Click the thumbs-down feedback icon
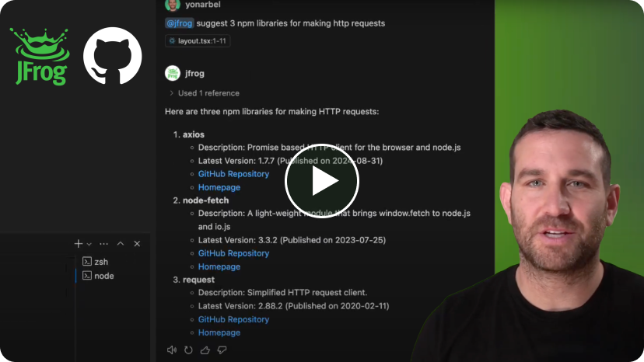The height and width of the screenshot is (362, 644). (x=222, y=350)
